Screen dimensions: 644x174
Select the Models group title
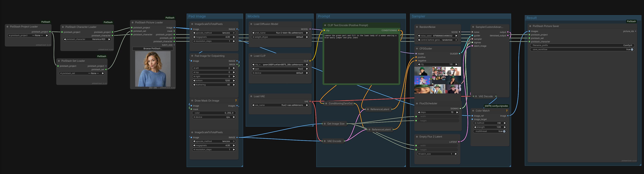click(253, 16)
